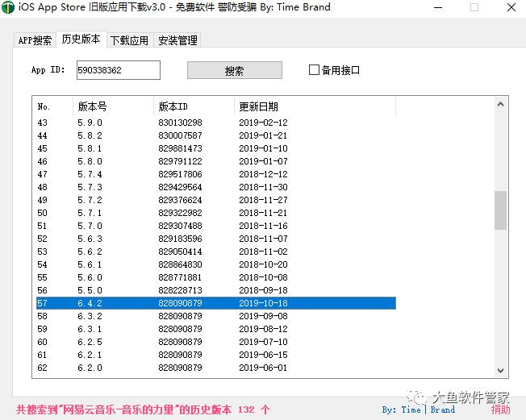Minimize the application window
The width and height of the screenshot is (526, 420).
tap(438, 7)
